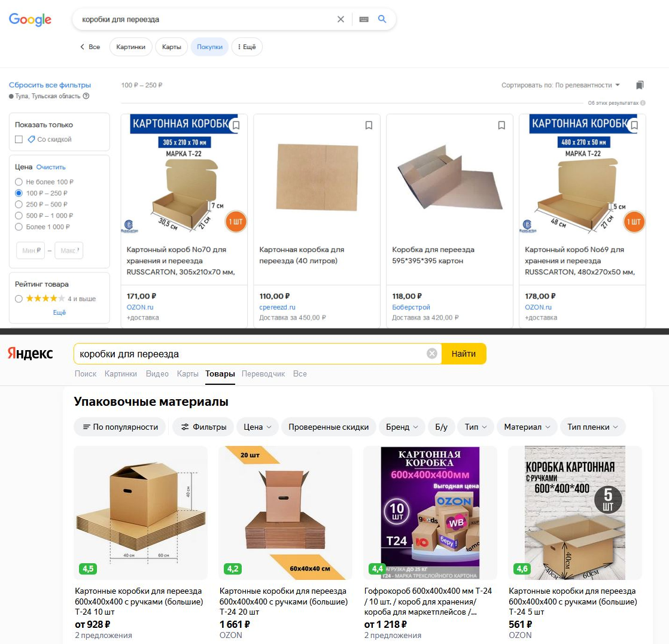Expand the Материал filter dropdown
This screenshot has height=644, width=669.
[527, 427]
